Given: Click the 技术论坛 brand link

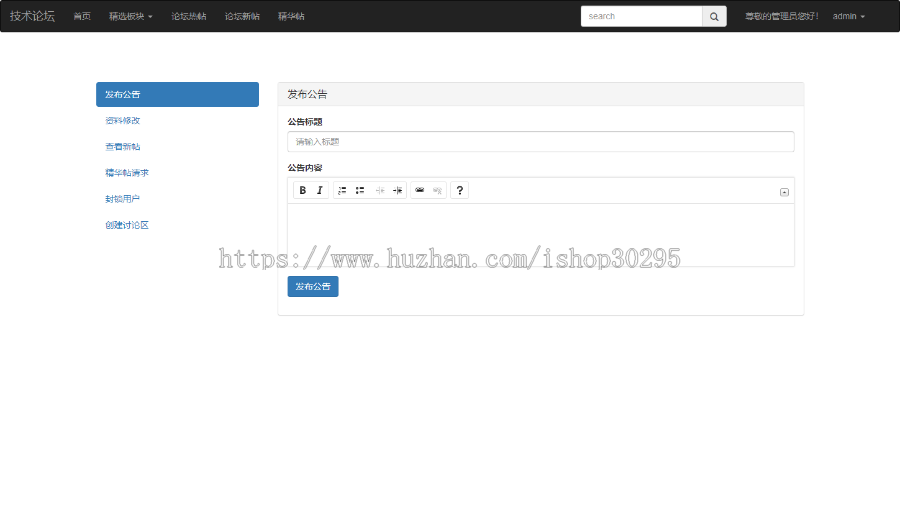Looking at the screenshot, I should click(x=32, y=16).
